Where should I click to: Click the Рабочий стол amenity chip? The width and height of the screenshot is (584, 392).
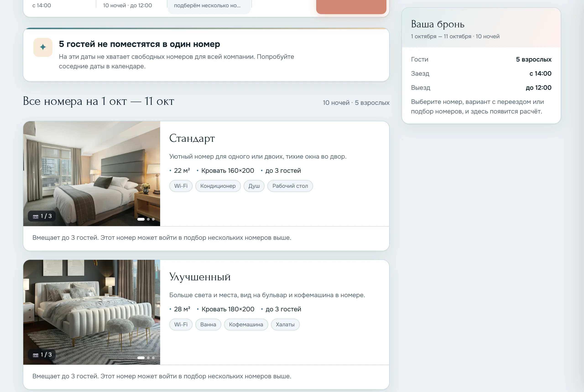(x=290, y=186)
